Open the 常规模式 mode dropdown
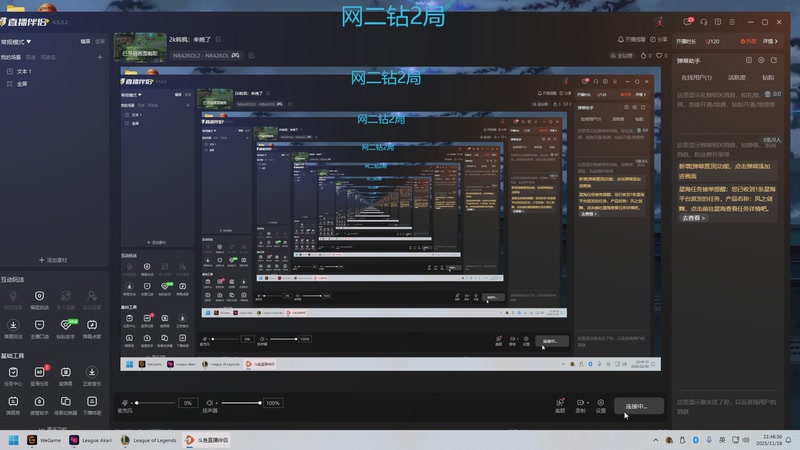This screenshot has height=450, width=800. coord(16,42)
